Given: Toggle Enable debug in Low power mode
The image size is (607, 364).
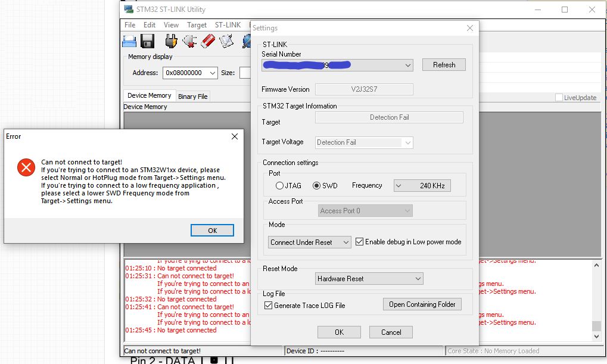Looking at the screenshot, I should (359, 242).
